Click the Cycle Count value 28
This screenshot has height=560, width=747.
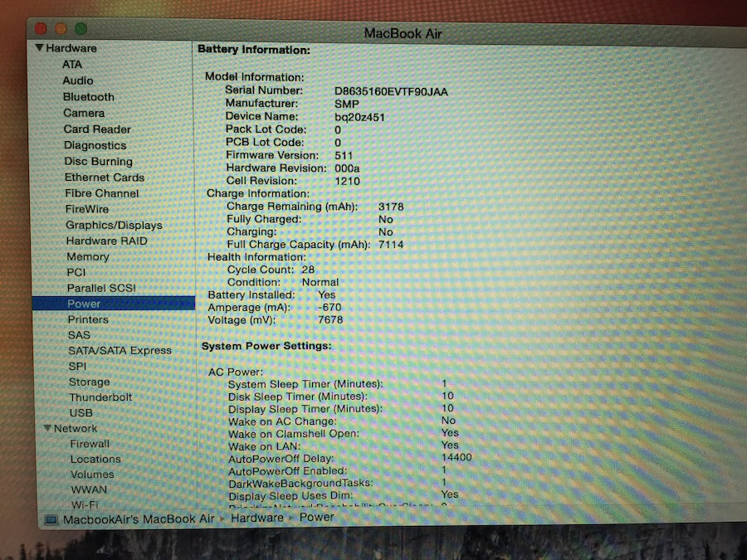click(308, 270)
